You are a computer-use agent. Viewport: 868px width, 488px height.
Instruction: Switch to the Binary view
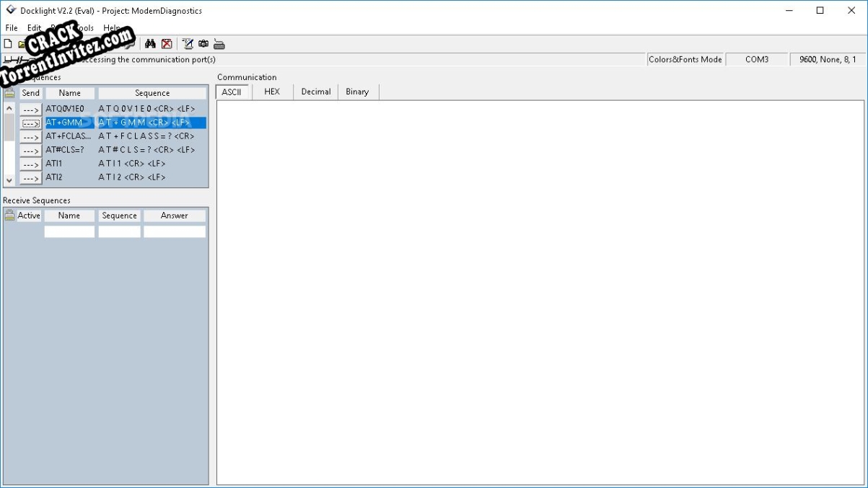(x=356, y=92)
